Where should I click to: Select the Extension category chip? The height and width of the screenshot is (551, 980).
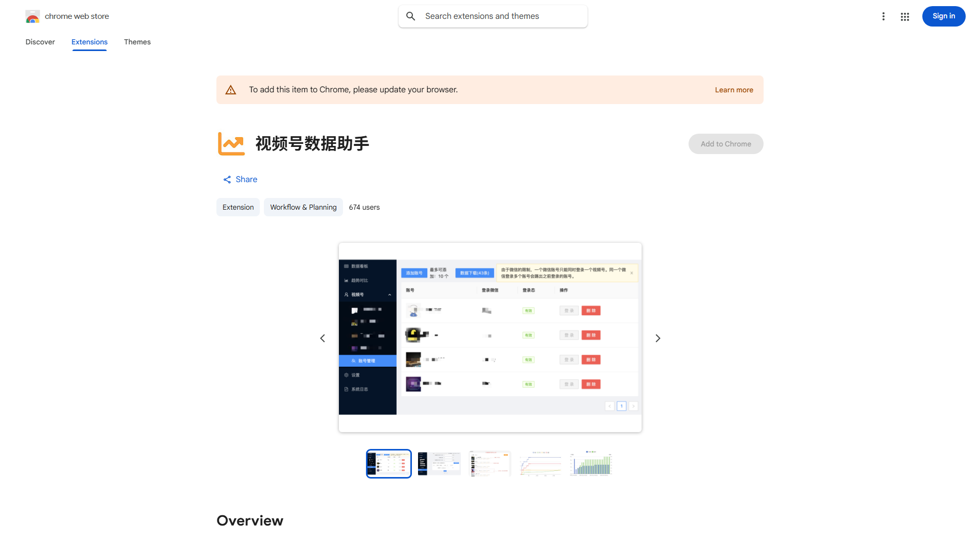(x=238, y=207)
